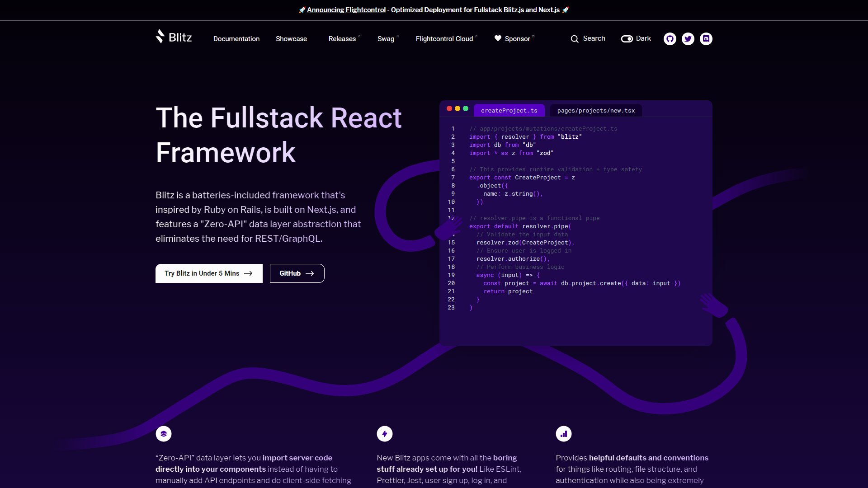Open the GitHub icon in header
Image resolution: width=868 pixels, height=488 pixels.
670,39
